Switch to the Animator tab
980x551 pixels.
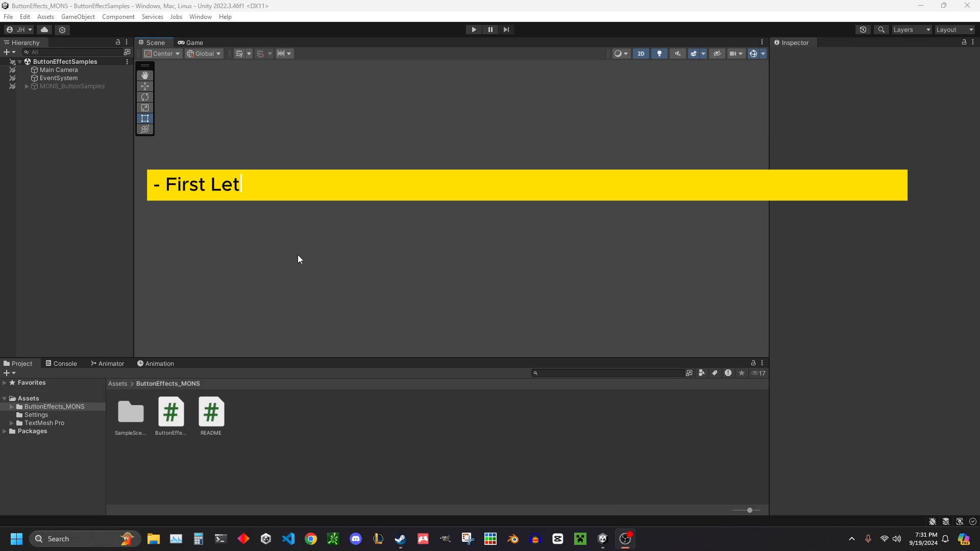[108, 364]
